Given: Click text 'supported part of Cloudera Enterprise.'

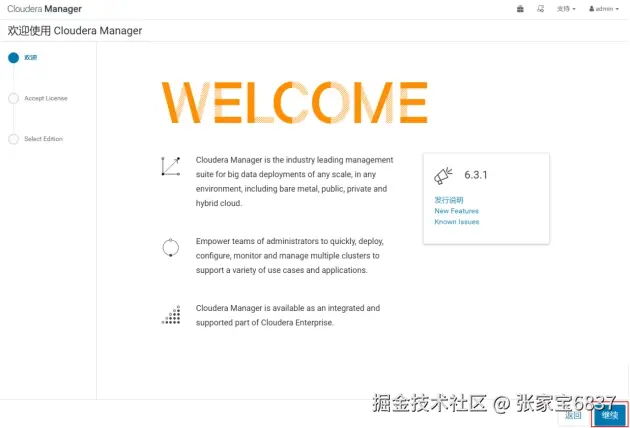Looking at the screenshot, I should tap(265, 323).
